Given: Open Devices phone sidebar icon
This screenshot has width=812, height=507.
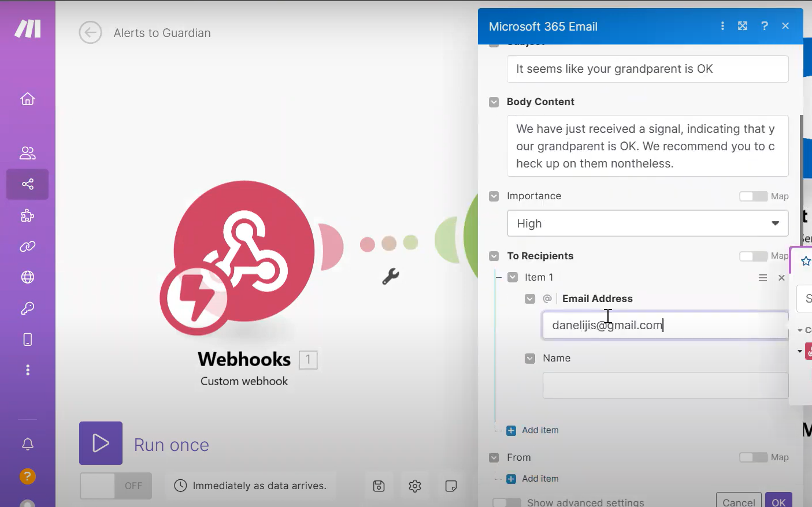Looking at the screenshot, I should (x=28, y=340).
